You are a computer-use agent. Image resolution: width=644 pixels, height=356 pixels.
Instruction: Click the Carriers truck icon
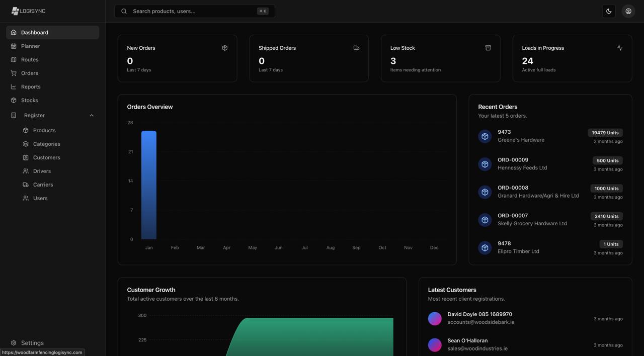click(x=26, y=185)
